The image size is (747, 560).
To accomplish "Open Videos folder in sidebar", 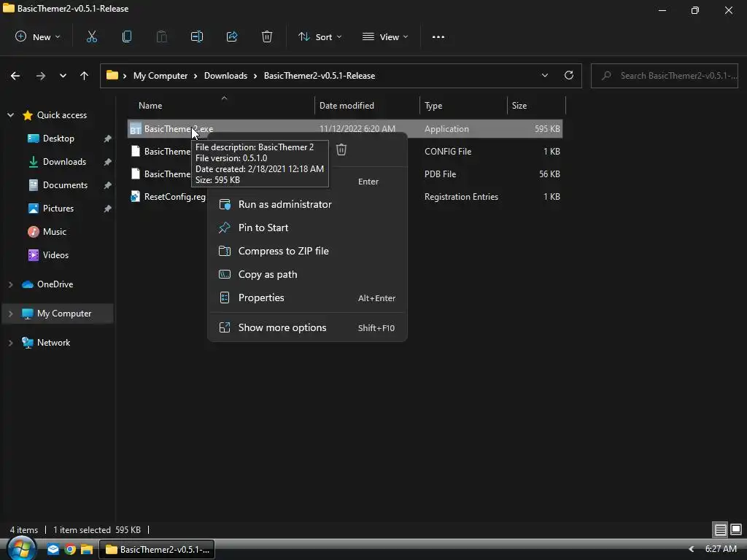I will [55, 254].
